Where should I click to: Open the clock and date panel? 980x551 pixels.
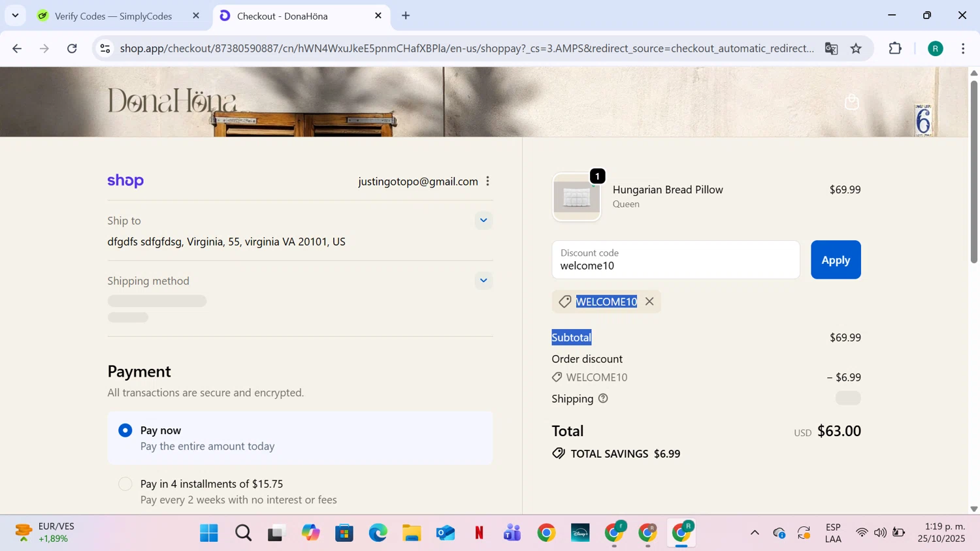click(x=941, y=533)
